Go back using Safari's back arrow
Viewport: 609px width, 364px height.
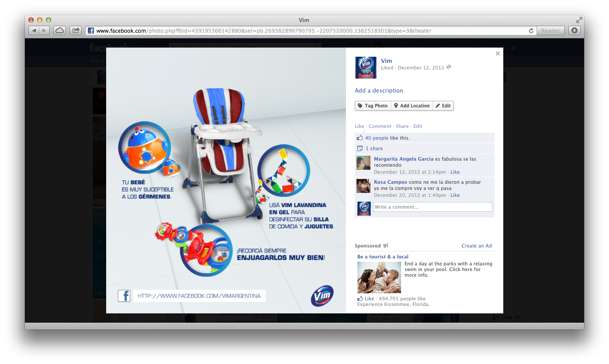[x=34, y=31]
